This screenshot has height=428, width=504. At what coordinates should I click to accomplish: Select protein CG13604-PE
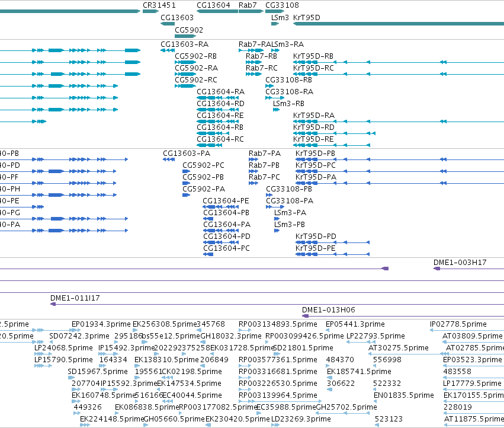point(226,201)
